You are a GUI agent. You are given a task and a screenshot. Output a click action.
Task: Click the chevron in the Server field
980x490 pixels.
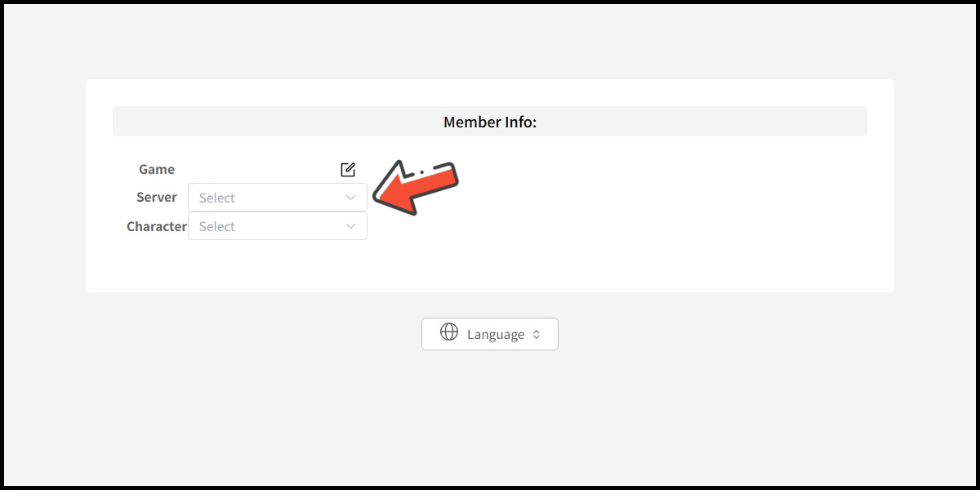[x=351, y=198]
